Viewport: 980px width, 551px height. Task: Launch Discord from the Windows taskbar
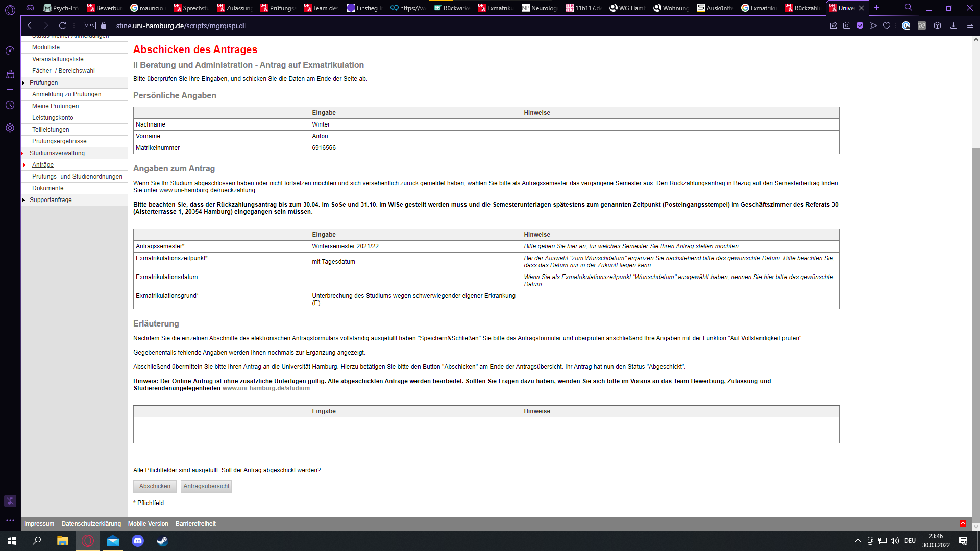point(138,541)
